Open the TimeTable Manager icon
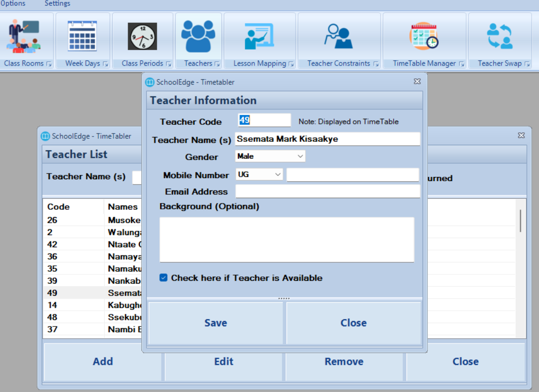The image size is (539, 392). pos(424,36)
